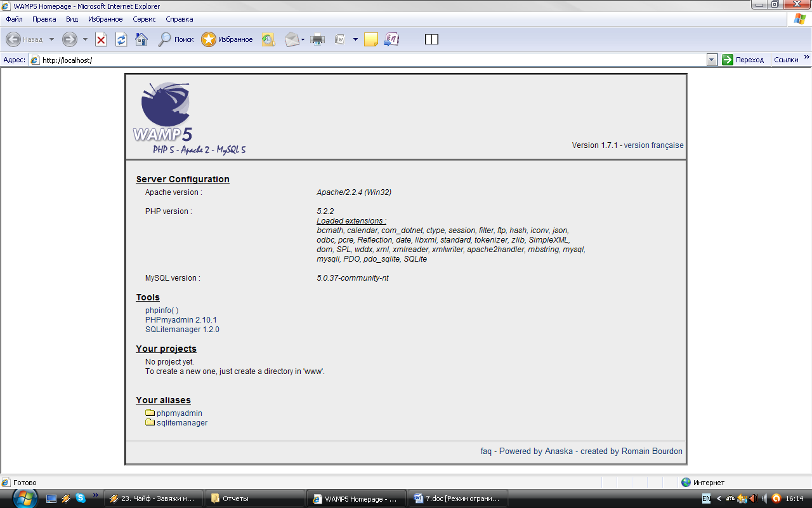Image resolution: width=812 pixels, height=508 pixels.
Task: Stop loading with the red X icon
Action: pos(101,39)
